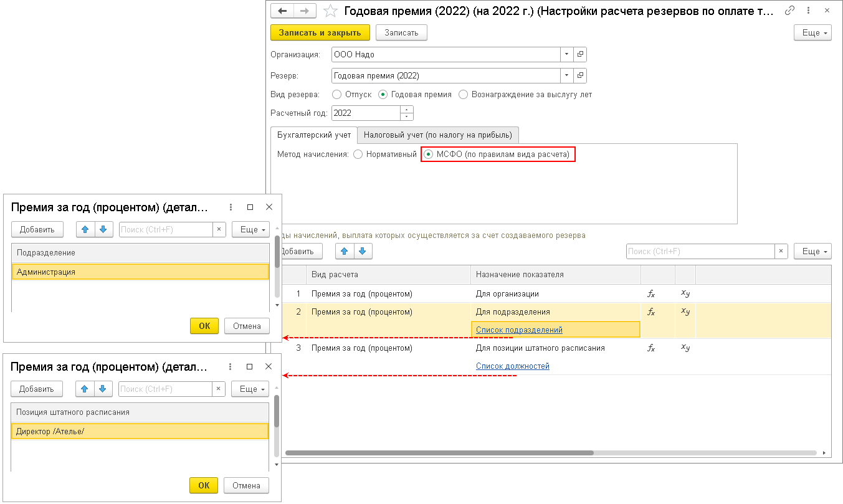
Task: Open the formula (fx) for Для позиции штатного расписания row
Action: pyautogui.click(x=652, y=348)
